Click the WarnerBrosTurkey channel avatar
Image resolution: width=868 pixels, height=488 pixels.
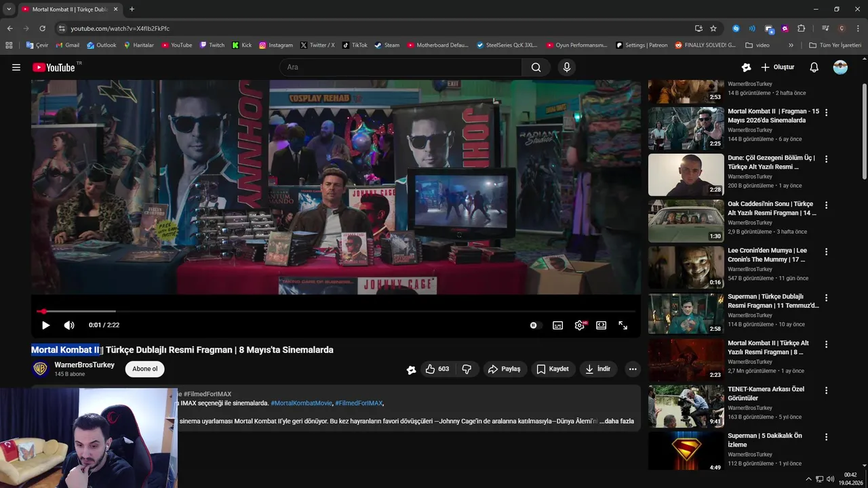(41, 369)
